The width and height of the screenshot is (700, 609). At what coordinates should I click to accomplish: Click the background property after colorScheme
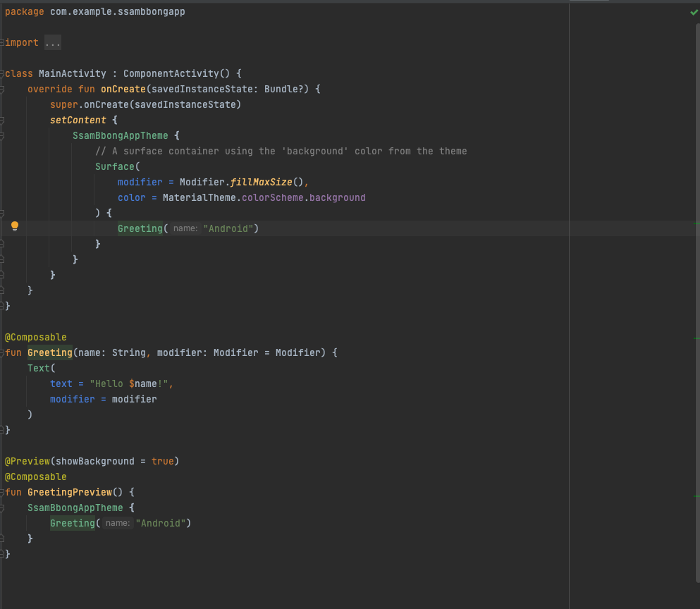click(x=338, y=198)
